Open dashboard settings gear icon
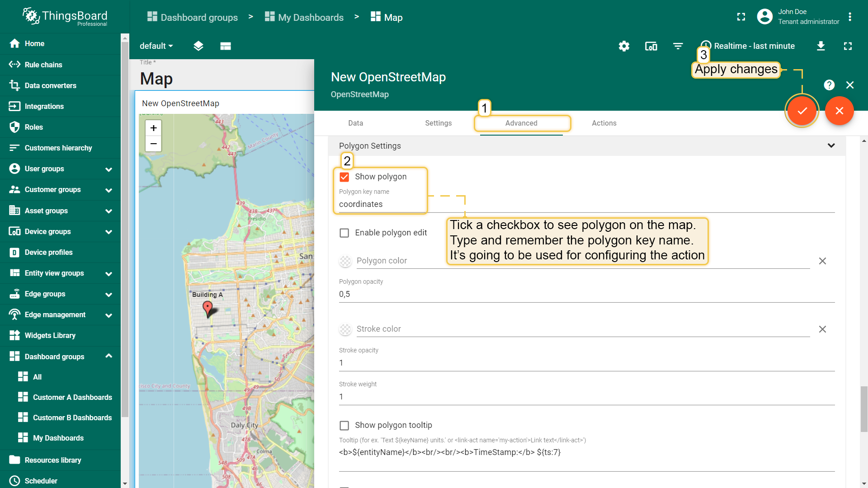 (x=624, y=46)
